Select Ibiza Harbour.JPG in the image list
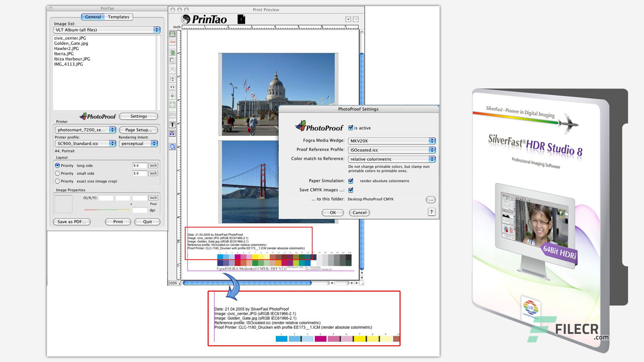The width and height of the screenshot is (644, 362). [72, 59]
